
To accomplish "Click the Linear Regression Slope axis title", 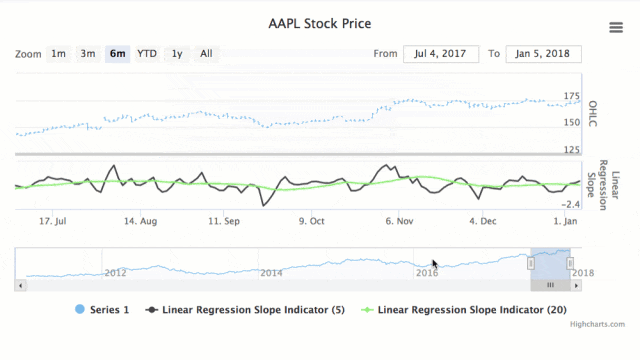I will (x=603, y=185).
